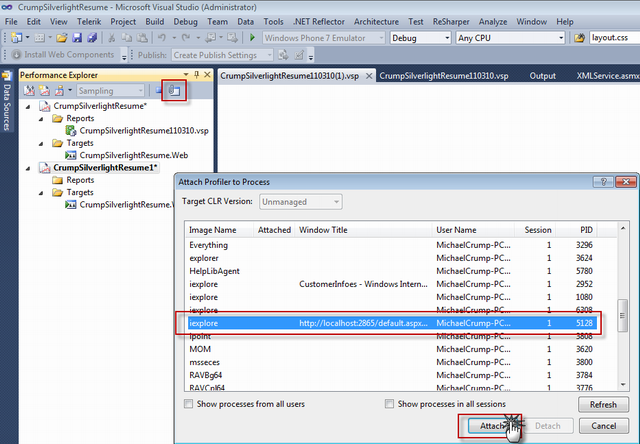Save the current file with floppy icon
The width and height of the screenshot is (640, 444).
pos(77,38)
